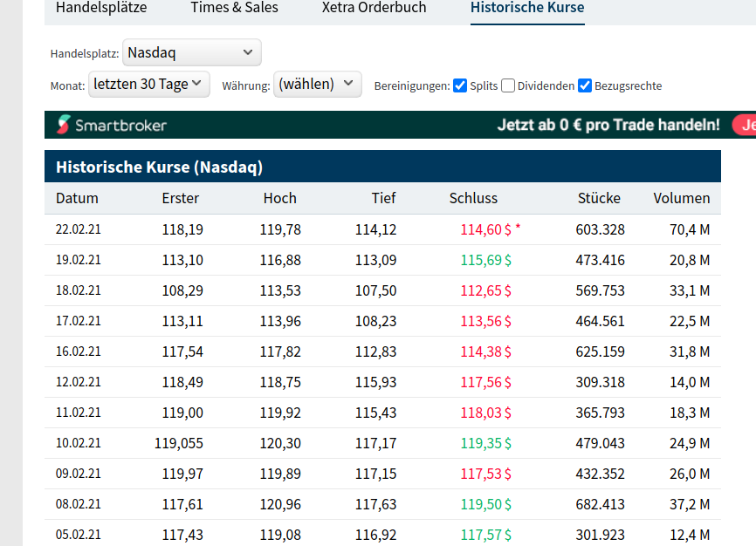Open the Handelsplatz Nasdaq dropdown

tap(192, 52)
